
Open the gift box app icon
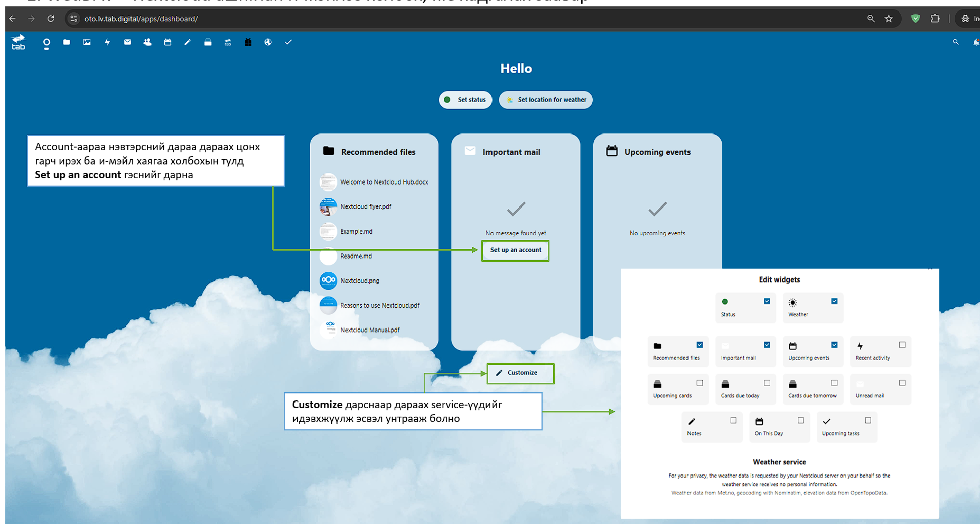point(248,42)
